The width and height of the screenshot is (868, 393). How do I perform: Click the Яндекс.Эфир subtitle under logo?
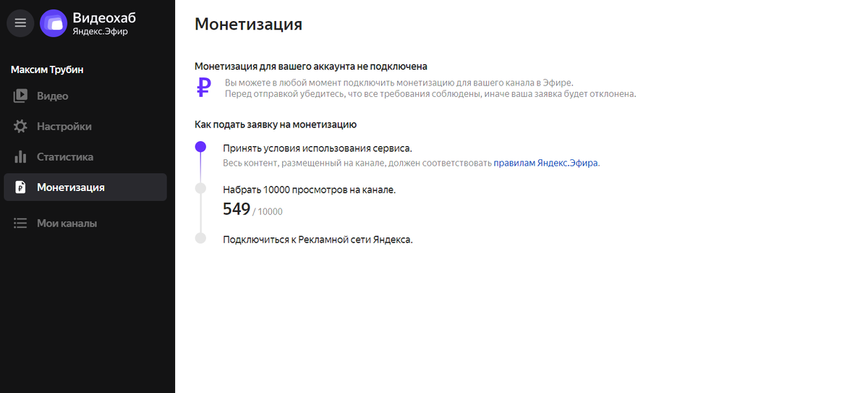(x=100, y=32)
